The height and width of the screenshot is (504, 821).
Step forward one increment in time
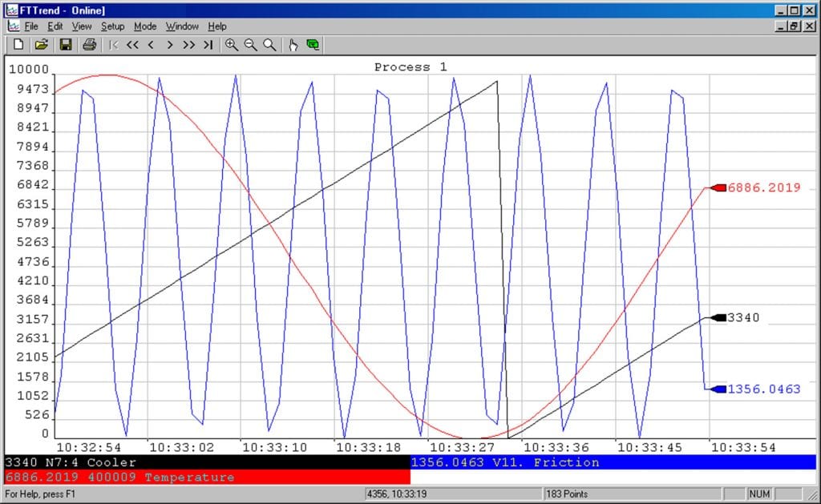[x=170, y=45]
